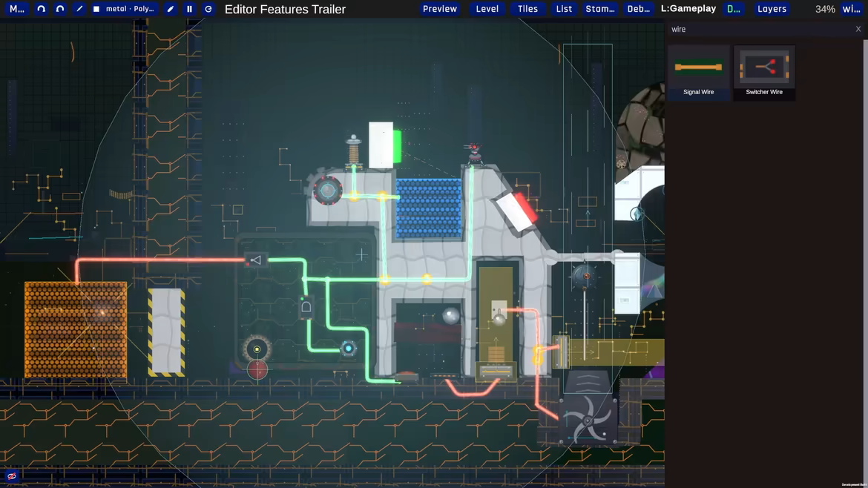Switch to the List tab

pyautogui.click(x=564, y=9)
